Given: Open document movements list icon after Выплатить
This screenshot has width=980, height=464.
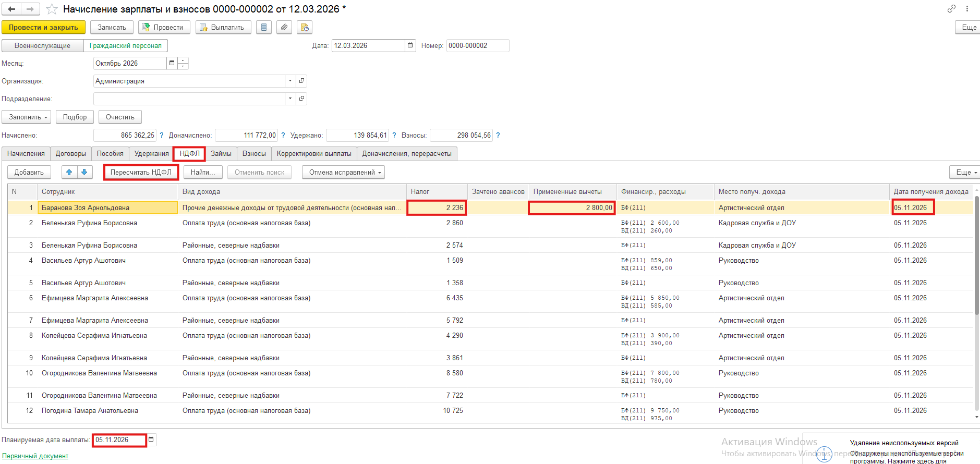Looking at the screenshot, I should 264,27.
